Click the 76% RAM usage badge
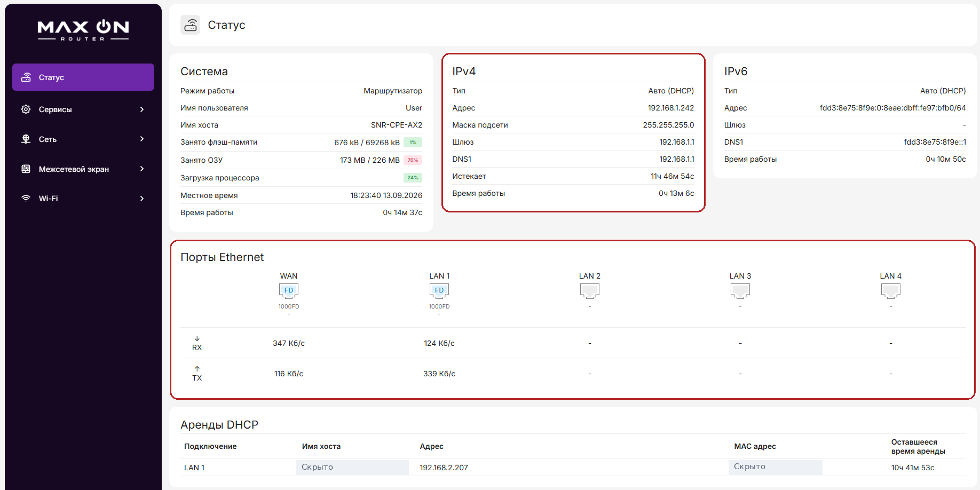The width and height of the screenshot is (980, 490). pos(413,160)
